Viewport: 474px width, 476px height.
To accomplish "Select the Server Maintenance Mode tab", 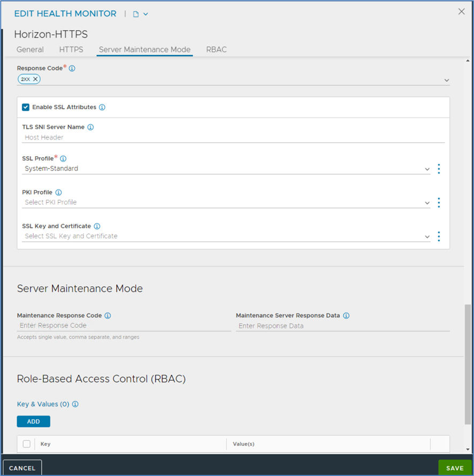I will (144, 50).
